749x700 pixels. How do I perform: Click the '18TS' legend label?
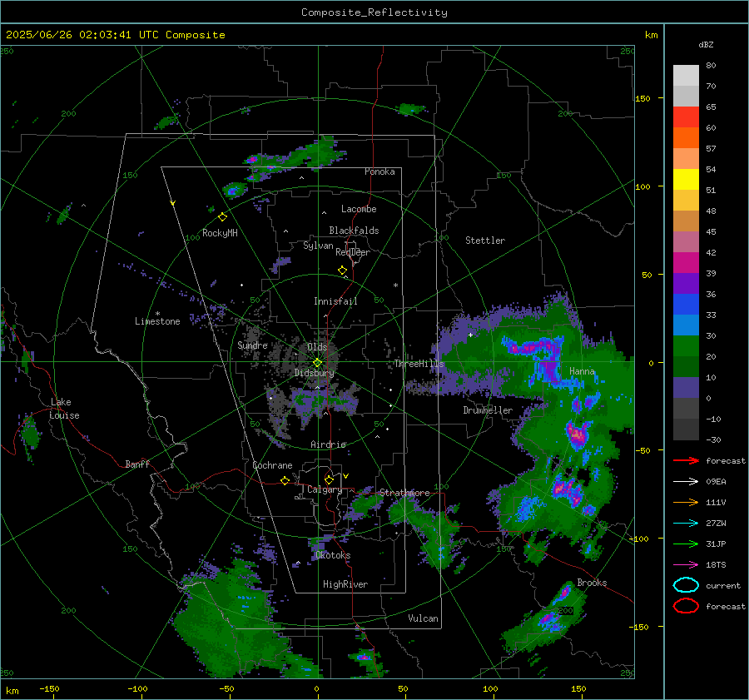(x=716, y=565)
